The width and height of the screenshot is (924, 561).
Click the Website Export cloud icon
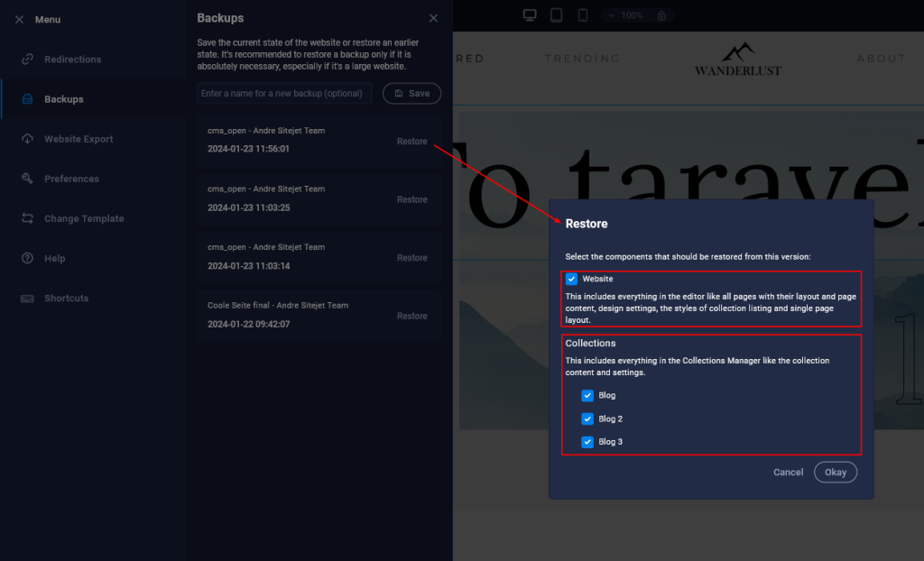tap(27, 139)
